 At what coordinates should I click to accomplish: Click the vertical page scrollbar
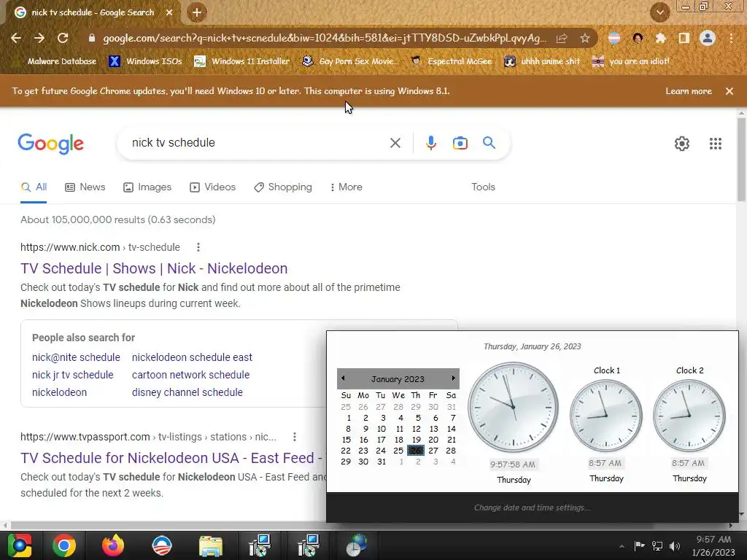coord(741,159)
